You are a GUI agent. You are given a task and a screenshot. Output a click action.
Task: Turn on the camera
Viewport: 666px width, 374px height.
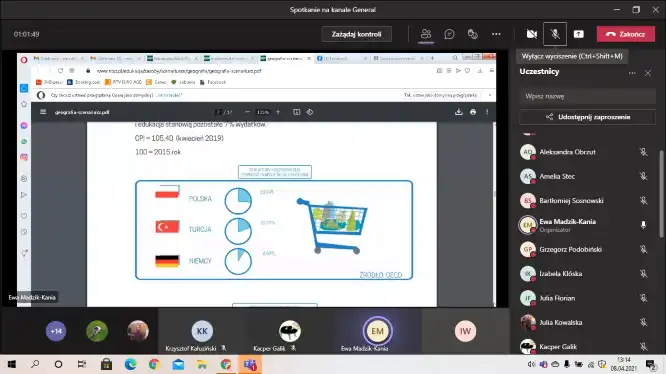click(x=531, y=34)
